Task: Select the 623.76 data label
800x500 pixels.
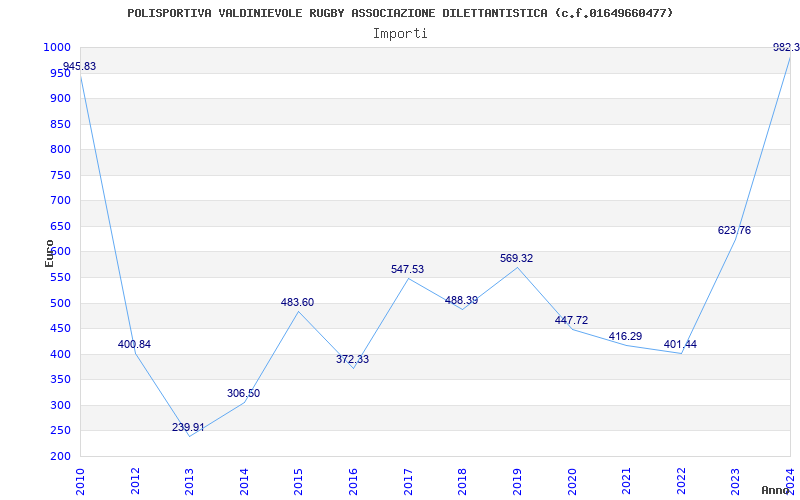Action: tap(735, 231)
